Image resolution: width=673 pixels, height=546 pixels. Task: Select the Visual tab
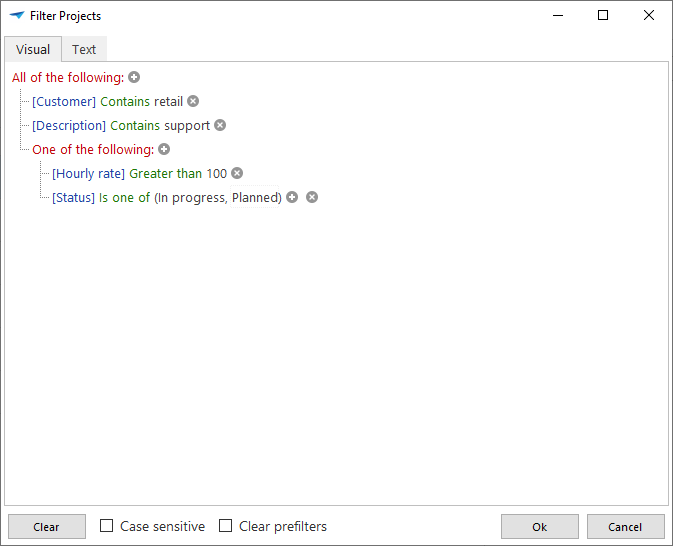pyautogui.click(x=33, y=49)
